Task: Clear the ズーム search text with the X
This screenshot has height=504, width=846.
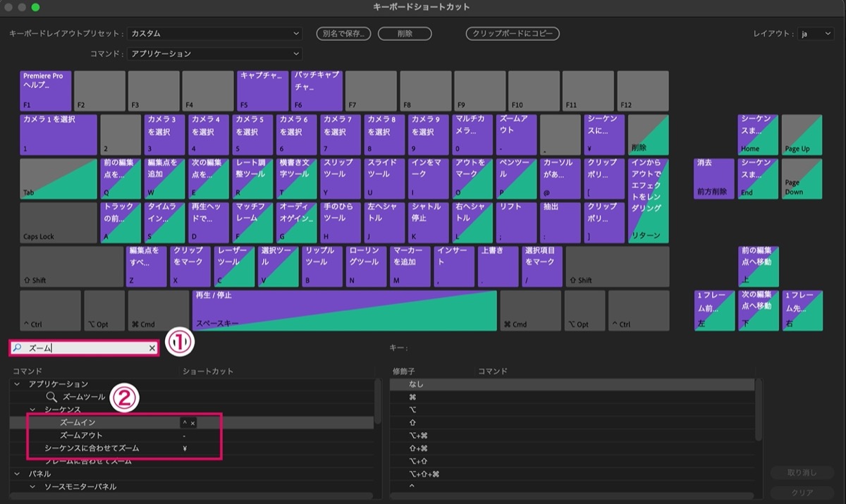Action: coord(152,348)
